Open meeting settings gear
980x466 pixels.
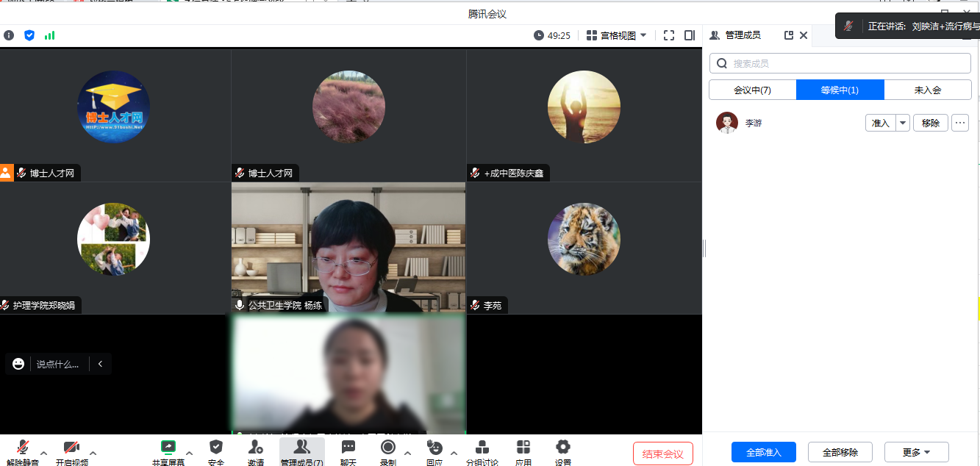click(563, 447)
